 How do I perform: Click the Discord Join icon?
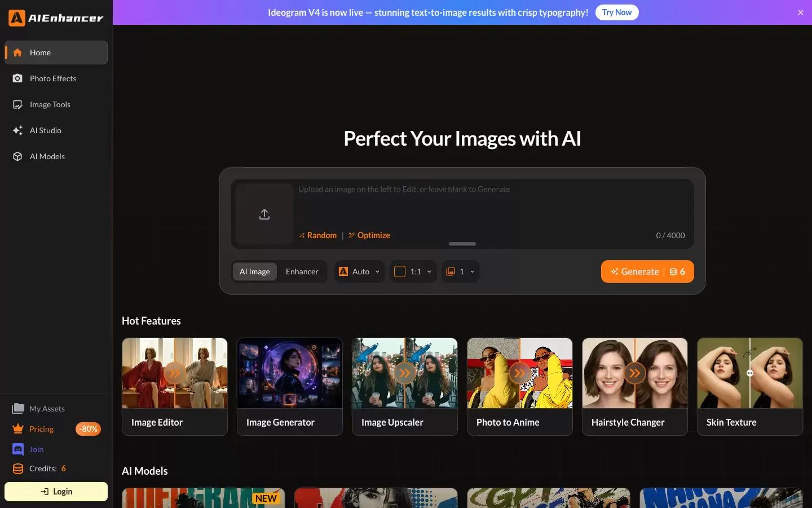(x=18, y=449)
